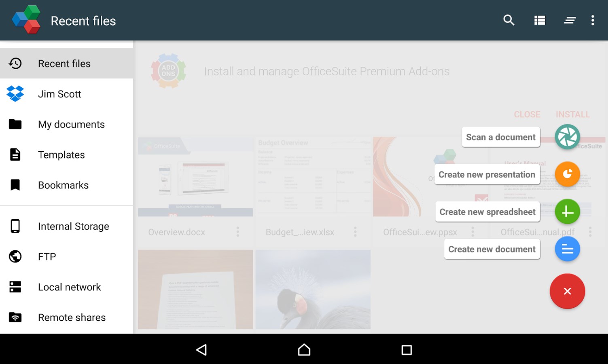608x364 pixels.
Task: Switch the file list view layout
Action: pos(540,20)
